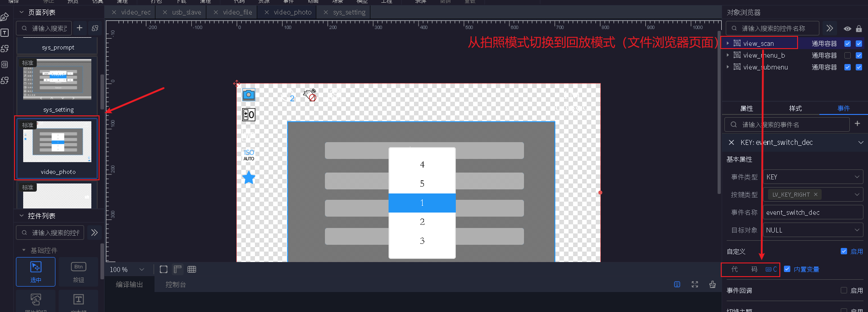Click the blue star icon on canvas

[249, 178]
